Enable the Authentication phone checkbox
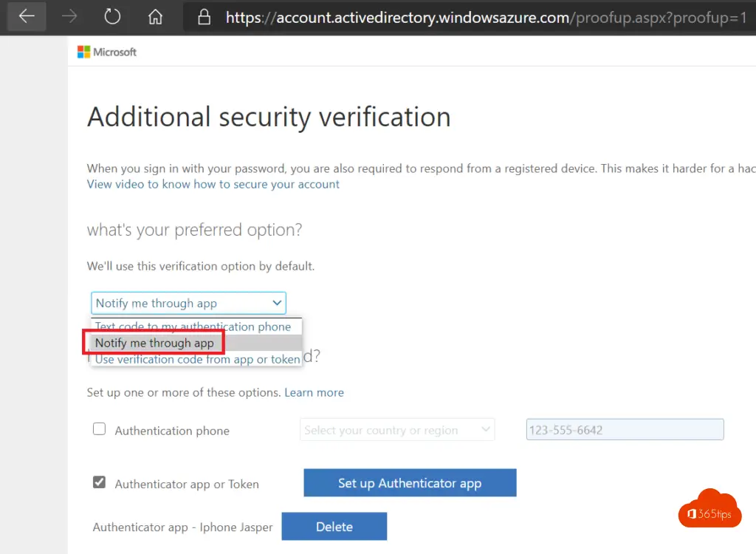Screen dimensions: 756x554 tap(100, 429)
